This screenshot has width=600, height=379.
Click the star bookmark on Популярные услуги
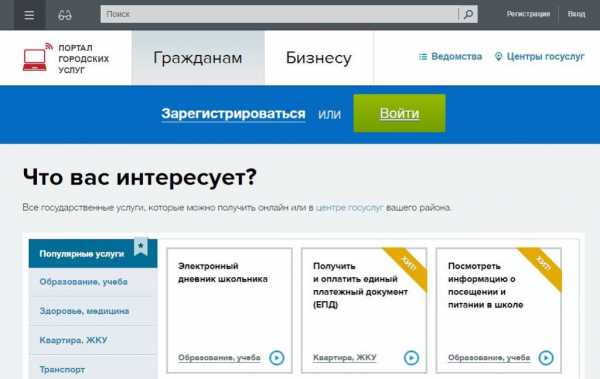[141, 247]
